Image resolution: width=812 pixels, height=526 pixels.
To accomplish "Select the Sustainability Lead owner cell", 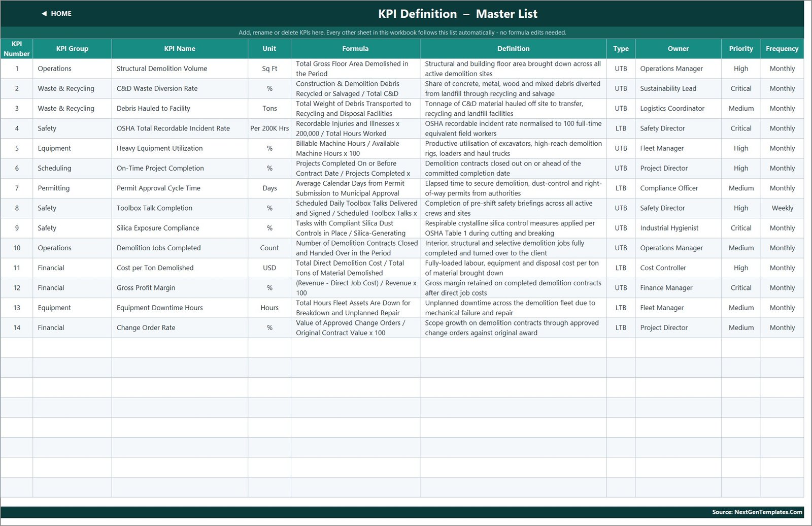I will (678, 88).
